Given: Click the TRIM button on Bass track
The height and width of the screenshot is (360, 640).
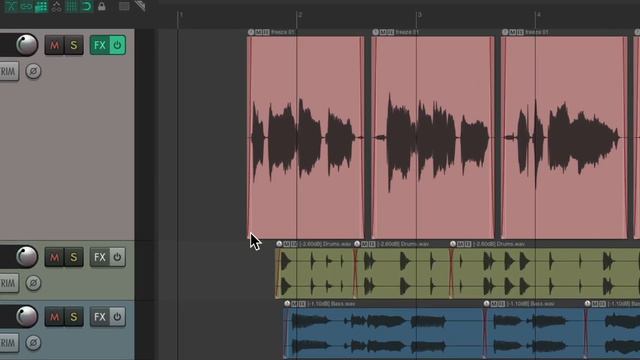Looking at the screenshot, I should point(9,343).
